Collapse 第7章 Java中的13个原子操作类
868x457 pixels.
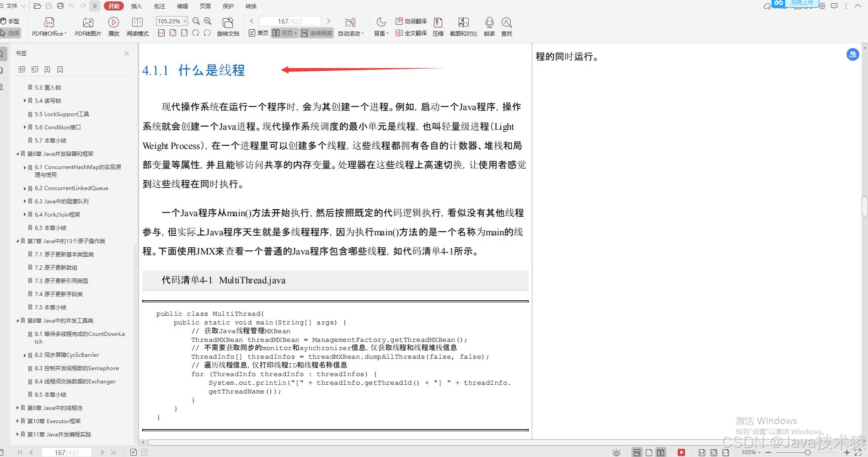point(17,241)
